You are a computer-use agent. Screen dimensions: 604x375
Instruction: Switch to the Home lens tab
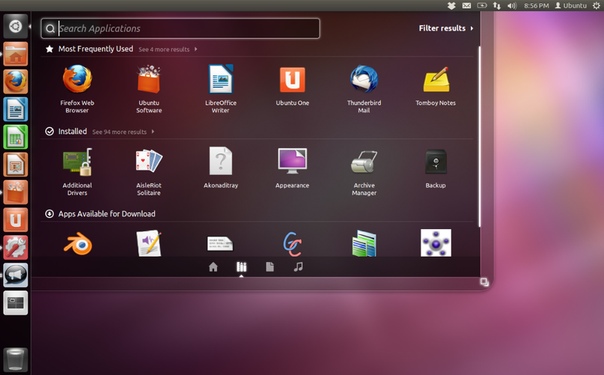pyautogui.click(x=213, y=267)
